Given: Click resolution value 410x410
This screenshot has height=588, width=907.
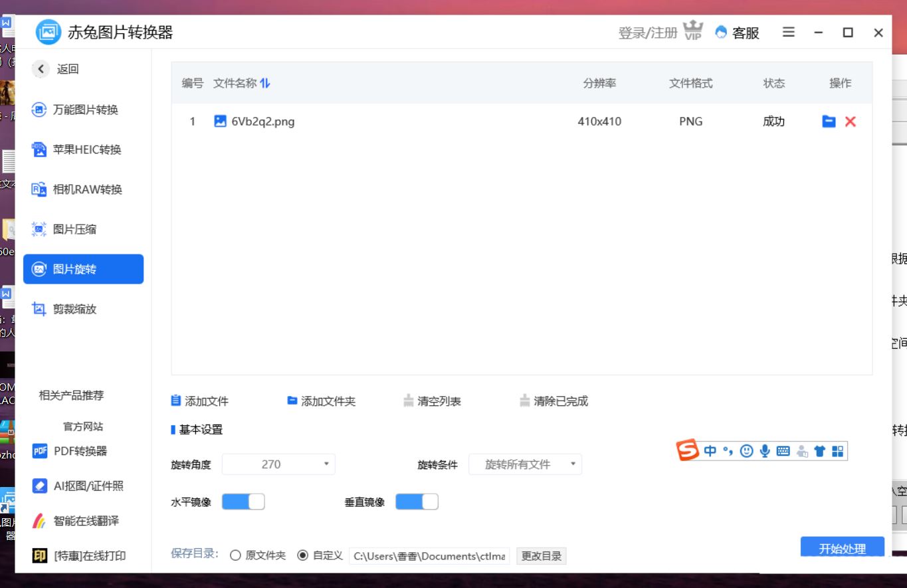Looking at the screenshot, I should 599,122.
